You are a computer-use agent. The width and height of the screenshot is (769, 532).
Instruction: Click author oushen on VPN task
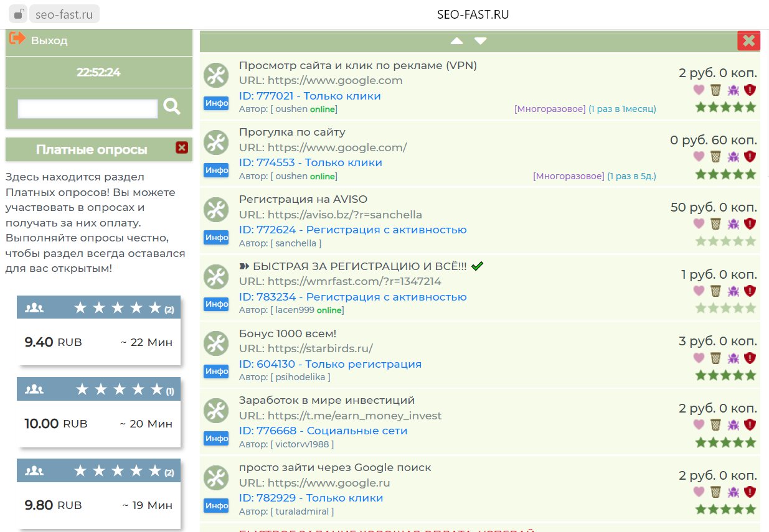pos(291,109)
